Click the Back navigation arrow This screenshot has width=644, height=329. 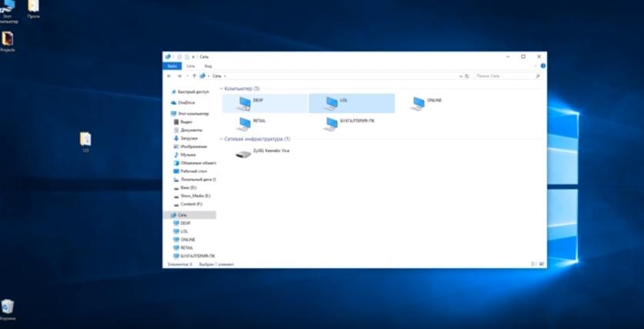tap(169, 76)
